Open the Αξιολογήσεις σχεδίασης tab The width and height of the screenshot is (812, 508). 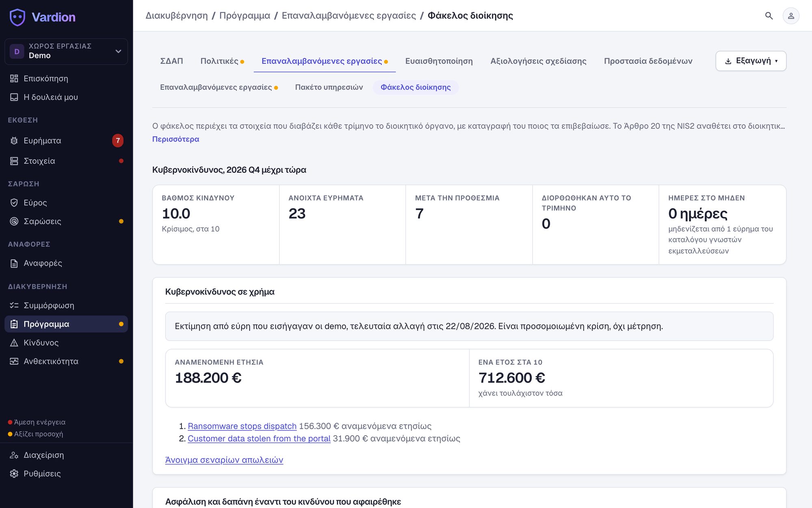[x=538, y=61]
